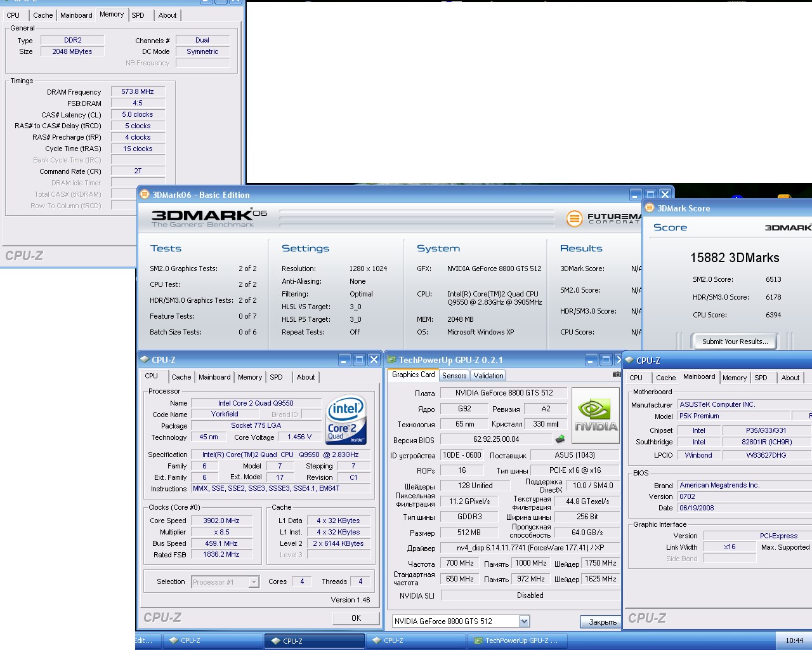Screen dimensions: 812x650
Task: Click the memory Size 2048 MBytes field
Action: coord(72,51)
